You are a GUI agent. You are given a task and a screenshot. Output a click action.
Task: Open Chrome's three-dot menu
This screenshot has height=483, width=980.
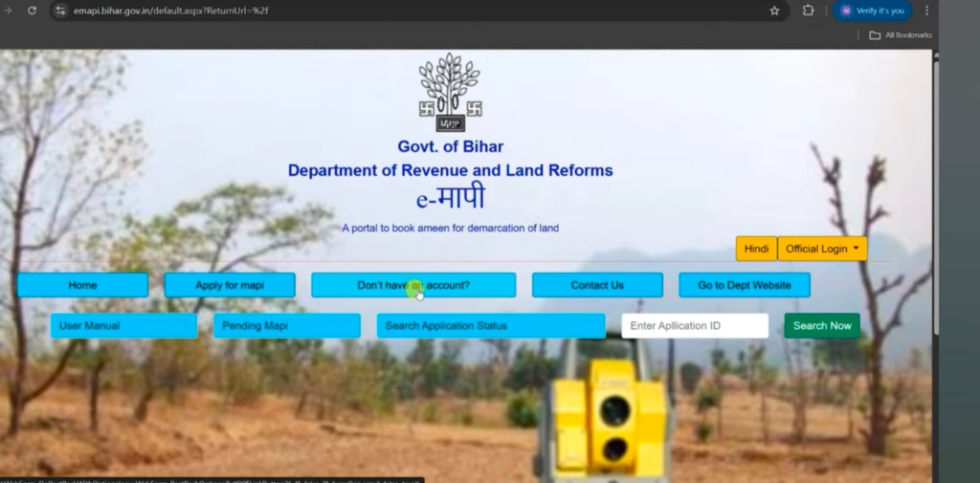[926, 11]
